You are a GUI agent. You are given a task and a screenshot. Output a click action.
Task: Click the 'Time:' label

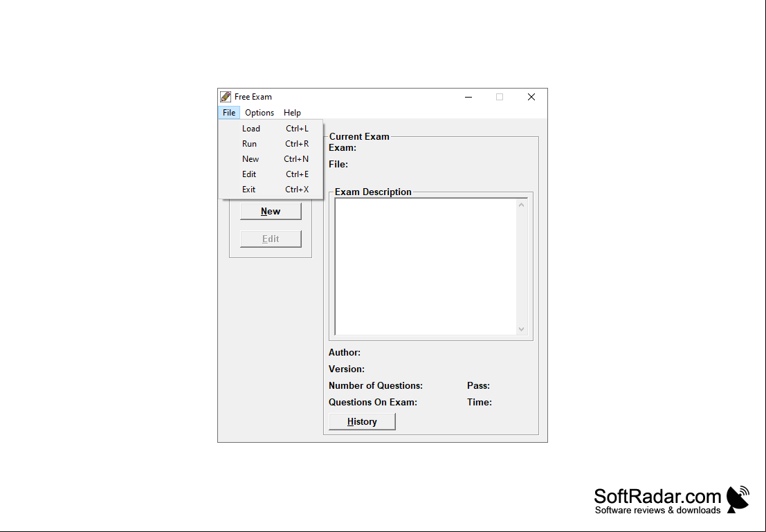click(x=480, y=402)
